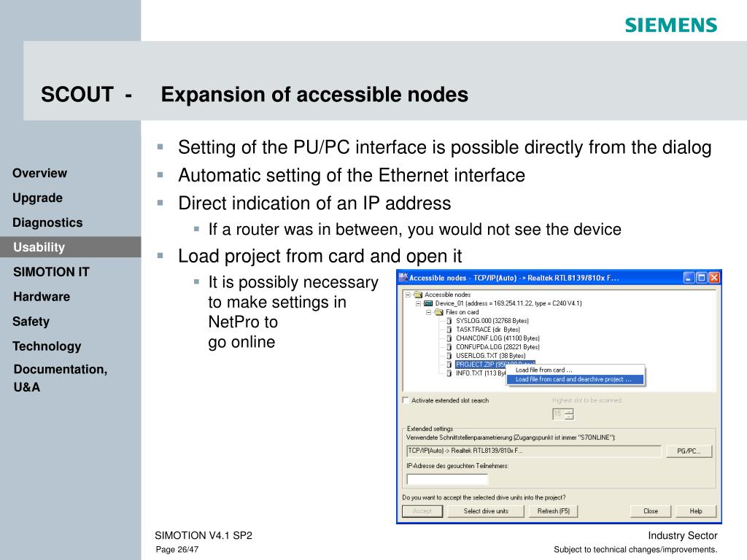Viewport: 747px width, 560px height.
Task: Collapse the Device_01 tree node
Action: (x=418, y=303)
